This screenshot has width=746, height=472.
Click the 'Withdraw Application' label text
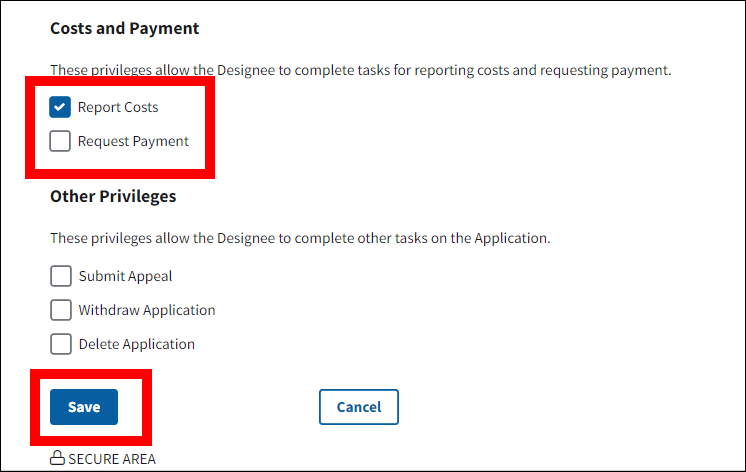click(147, 310)
